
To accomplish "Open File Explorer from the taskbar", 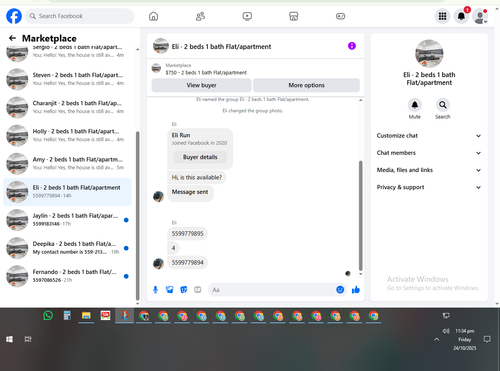I will click(86, 315).
